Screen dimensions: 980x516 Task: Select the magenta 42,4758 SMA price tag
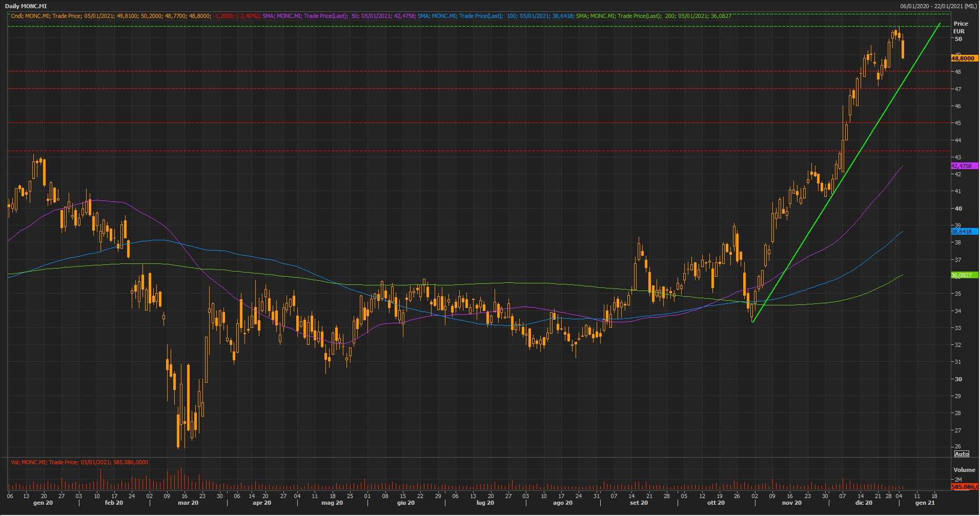click(963, 166)
